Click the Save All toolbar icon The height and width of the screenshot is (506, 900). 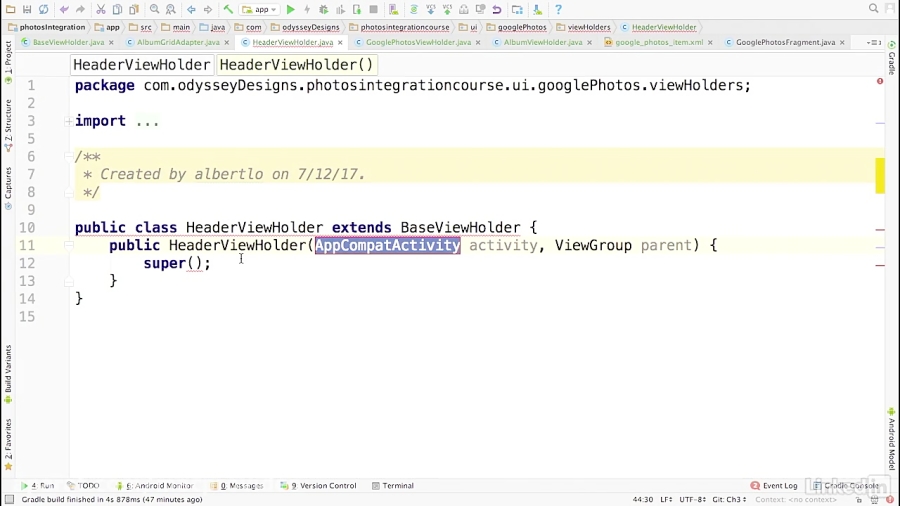point(27,9)
